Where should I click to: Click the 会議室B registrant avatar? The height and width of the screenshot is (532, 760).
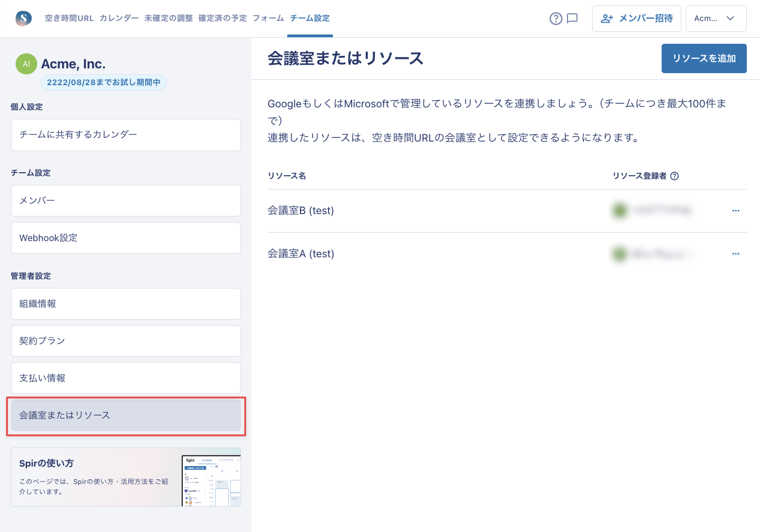click(619, 211)
